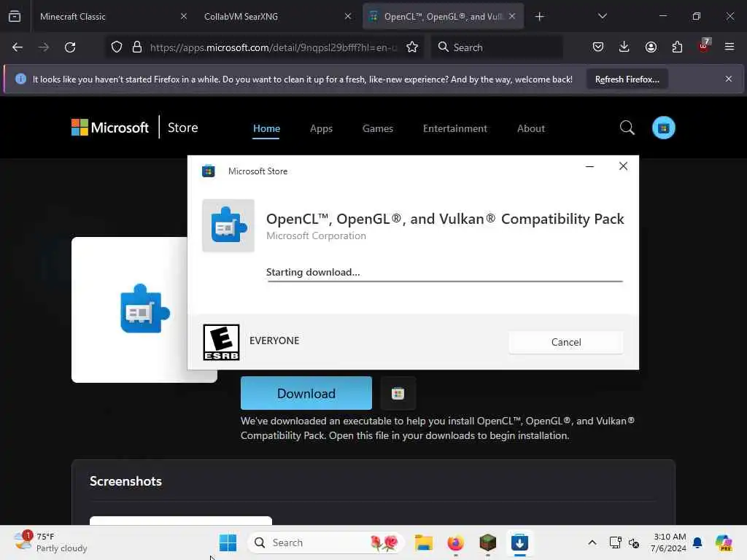
Task: Open the Copilot preview icon in taskbar
Action: [x=724, y=542]
